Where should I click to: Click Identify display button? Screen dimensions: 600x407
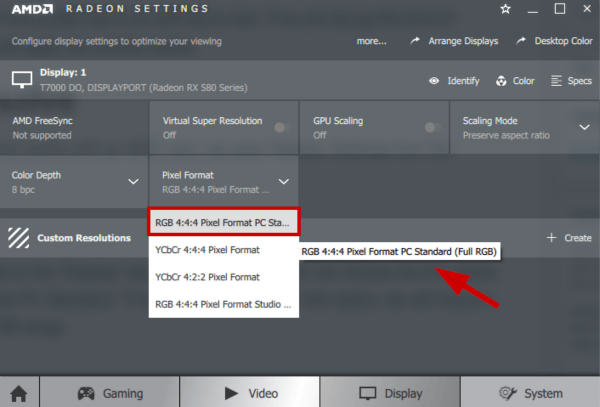pos(463,81)
